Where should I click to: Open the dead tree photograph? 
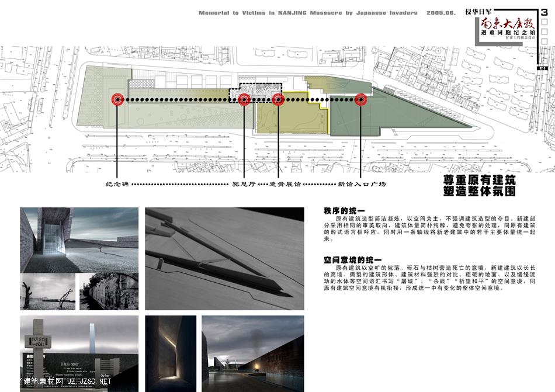[x=48, y=292]
